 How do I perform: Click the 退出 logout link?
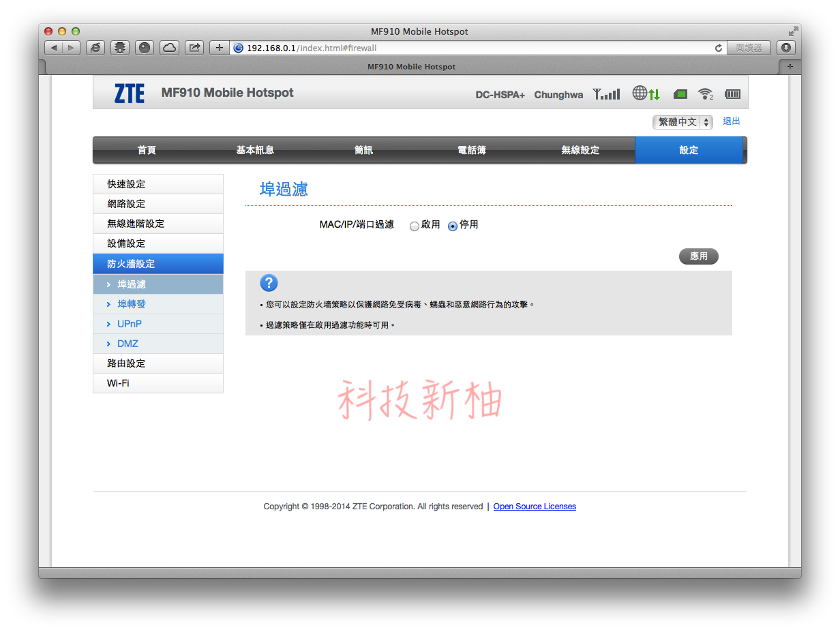732,121
